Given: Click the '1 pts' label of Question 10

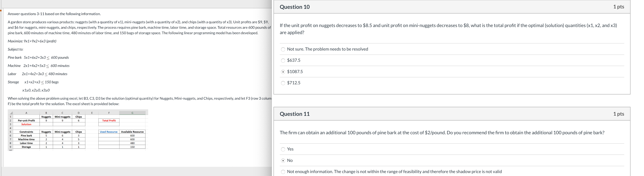Looking at the screenshot, I should (619, 7).
